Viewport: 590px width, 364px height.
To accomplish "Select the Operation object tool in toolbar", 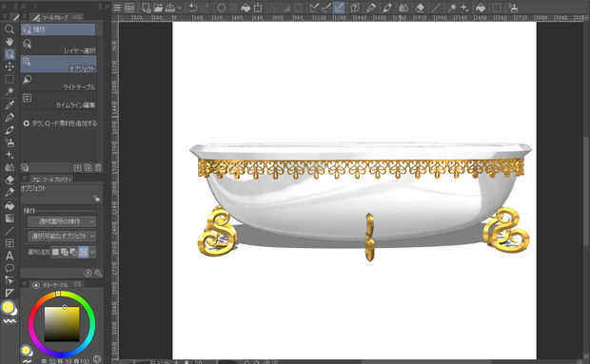I will pyautogui.click(x=10, y=54).
